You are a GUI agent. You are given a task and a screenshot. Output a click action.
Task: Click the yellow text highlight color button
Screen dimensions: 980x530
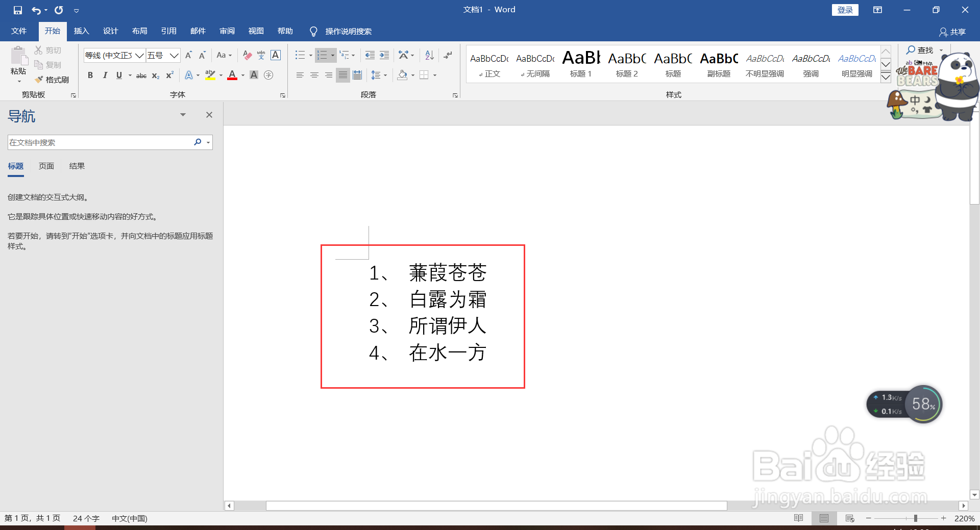[210, 75]
